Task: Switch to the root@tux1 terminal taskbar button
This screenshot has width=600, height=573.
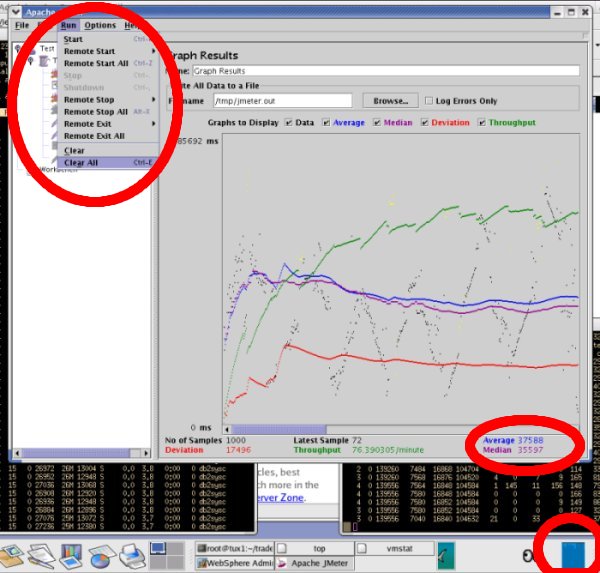Action: point(235,549)
